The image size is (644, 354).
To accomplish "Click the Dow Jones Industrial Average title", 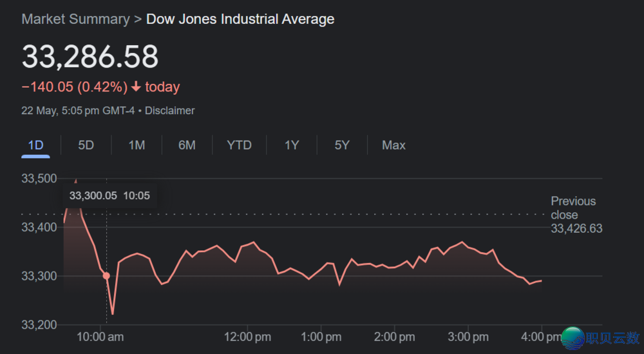I will point(240,19).
